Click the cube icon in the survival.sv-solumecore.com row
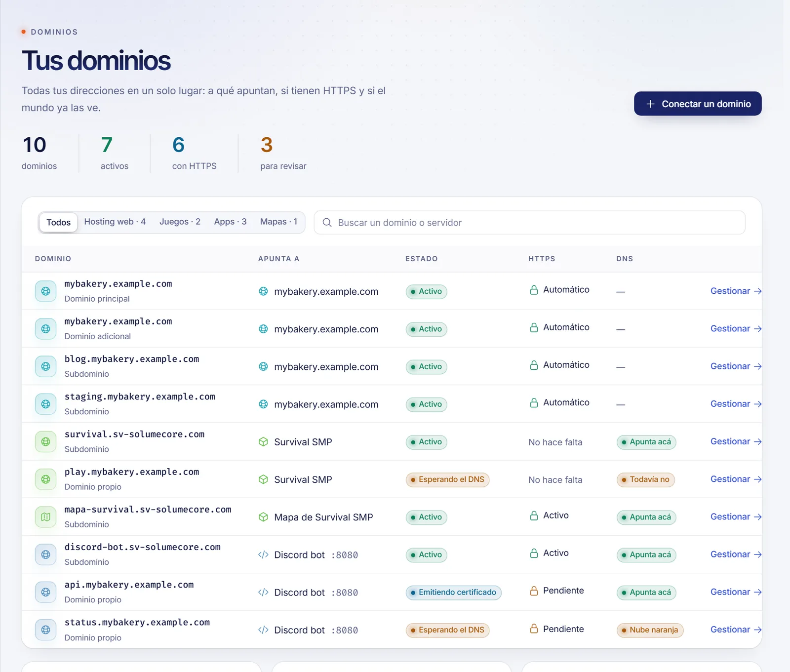This screenshot has height=672, width=790. point(263,441)
